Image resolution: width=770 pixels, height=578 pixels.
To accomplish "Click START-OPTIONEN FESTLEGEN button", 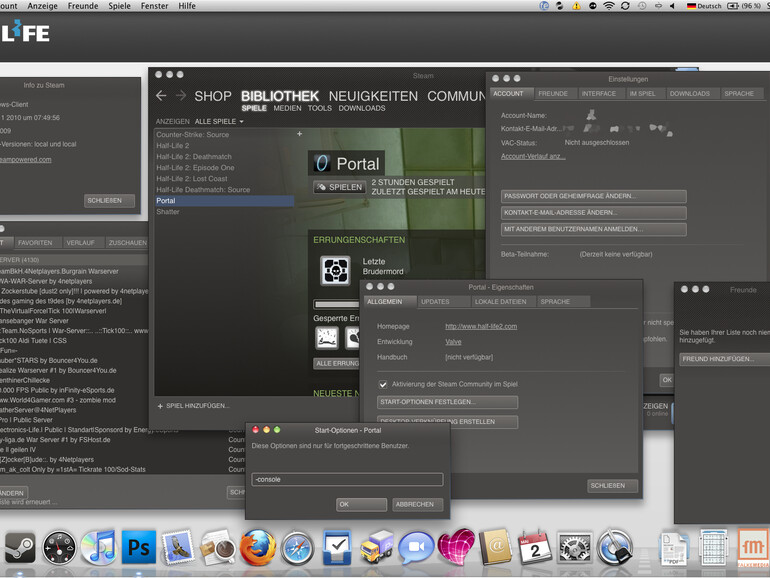I will coord(447,402).
